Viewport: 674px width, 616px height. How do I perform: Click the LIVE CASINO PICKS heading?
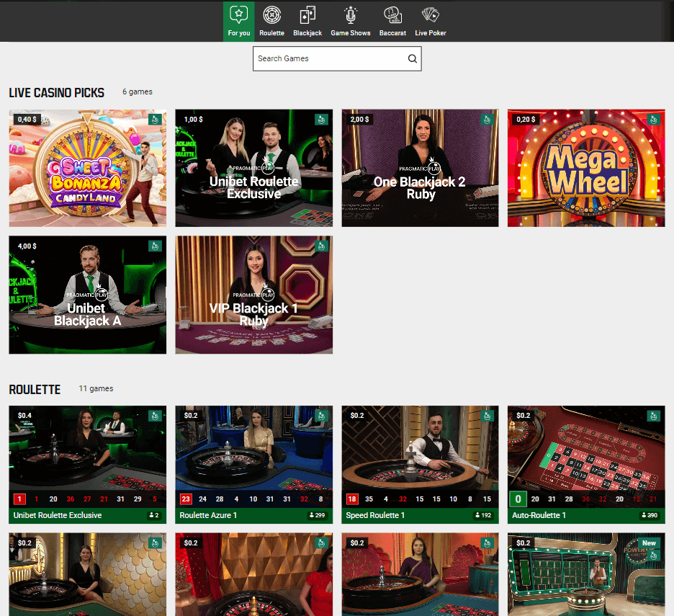57,92
